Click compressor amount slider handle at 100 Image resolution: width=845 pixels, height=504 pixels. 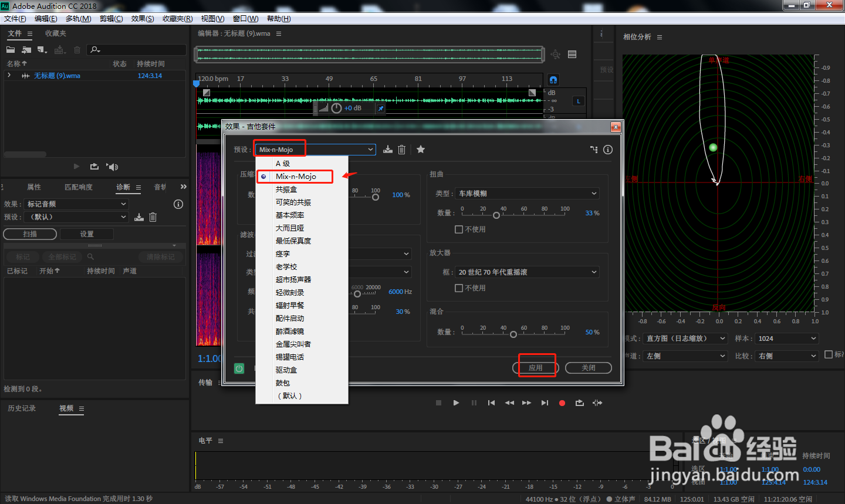click(376, 197)
